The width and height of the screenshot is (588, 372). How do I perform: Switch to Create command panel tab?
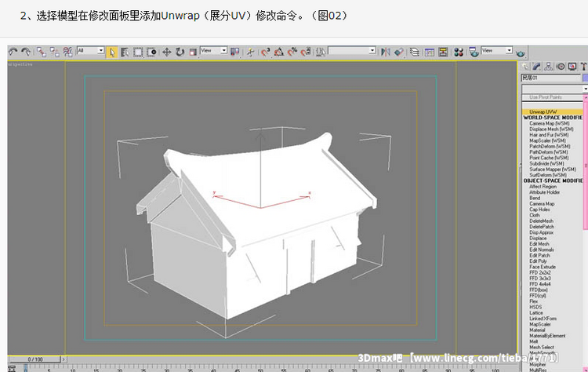point(525,67)
